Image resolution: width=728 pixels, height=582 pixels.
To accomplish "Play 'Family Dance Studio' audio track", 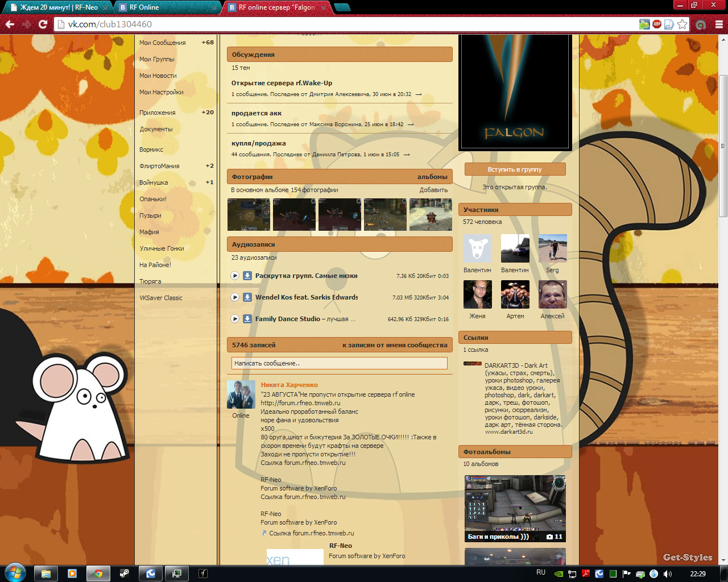I will 235,319.
